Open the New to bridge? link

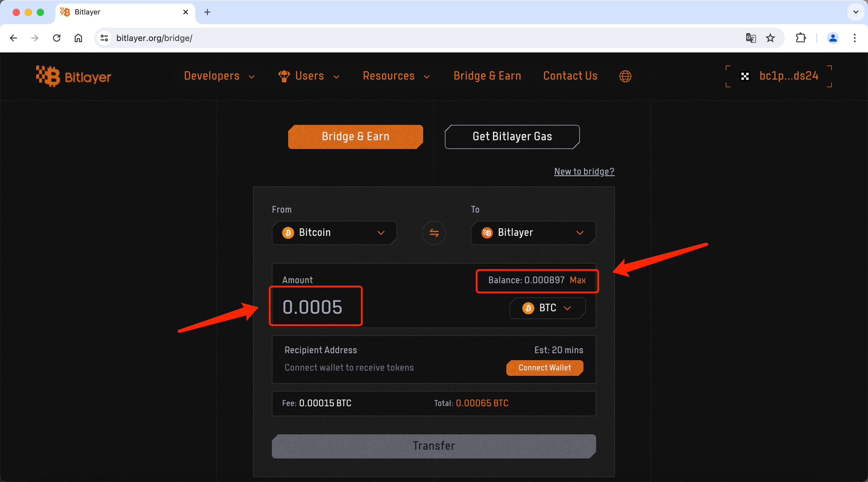584,171
